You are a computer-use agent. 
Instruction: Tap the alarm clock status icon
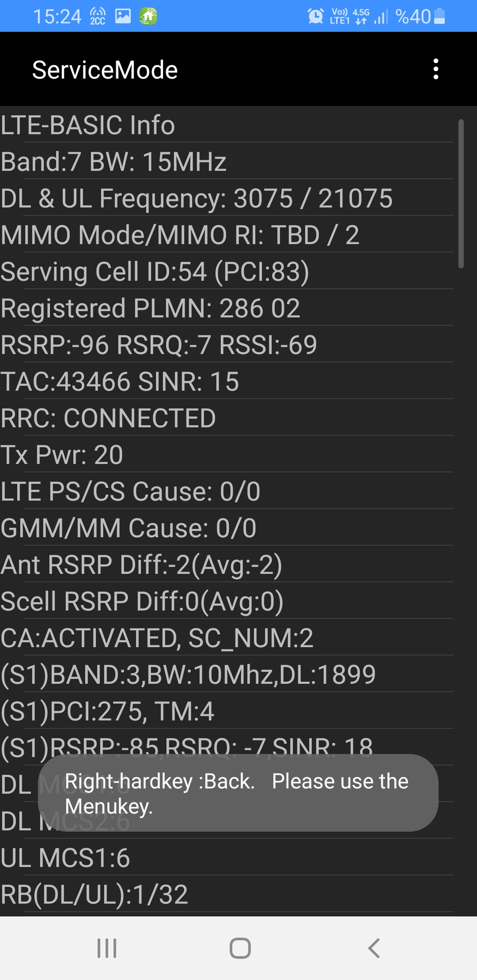315,16
